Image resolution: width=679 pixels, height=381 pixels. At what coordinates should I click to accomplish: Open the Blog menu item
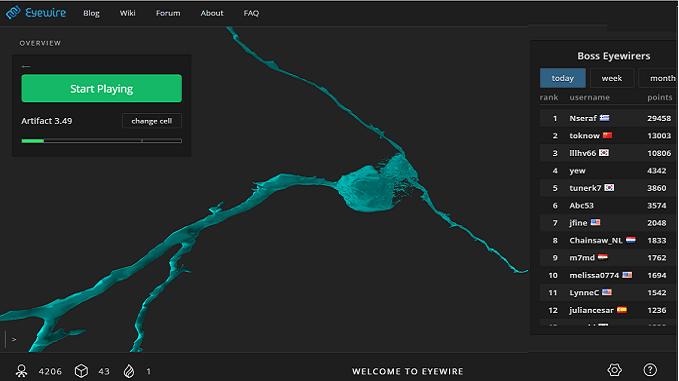click(x=91, y=13)
